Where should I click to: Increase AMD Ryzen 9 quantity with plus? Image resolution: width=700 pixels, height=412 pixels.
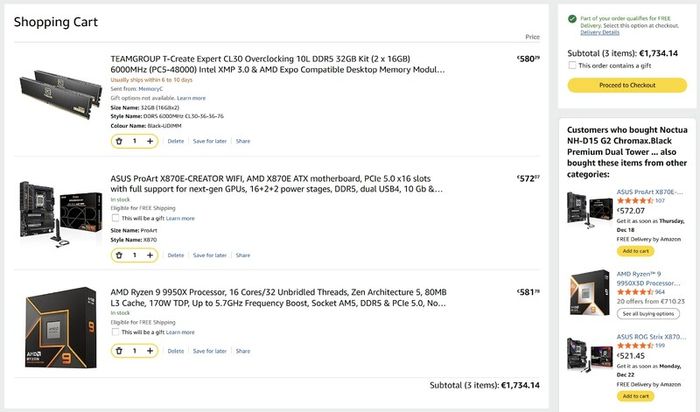click(x=150, y=351)
